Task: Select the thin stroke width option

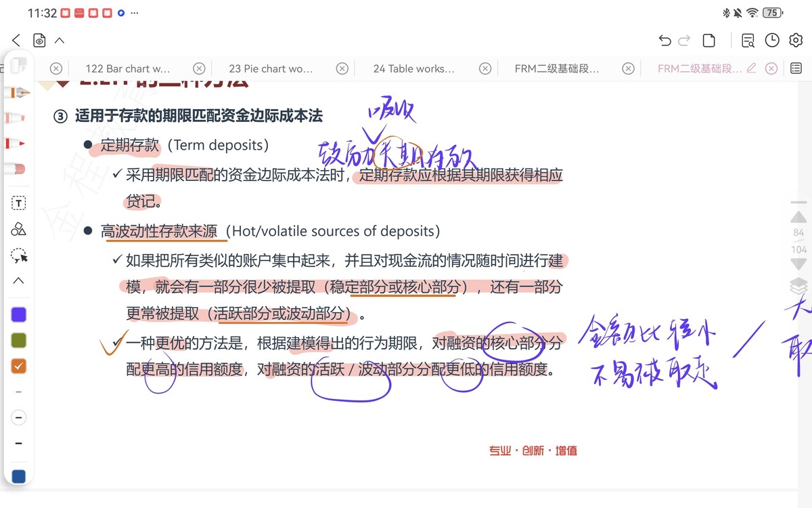Action: [x=18, y=391]
